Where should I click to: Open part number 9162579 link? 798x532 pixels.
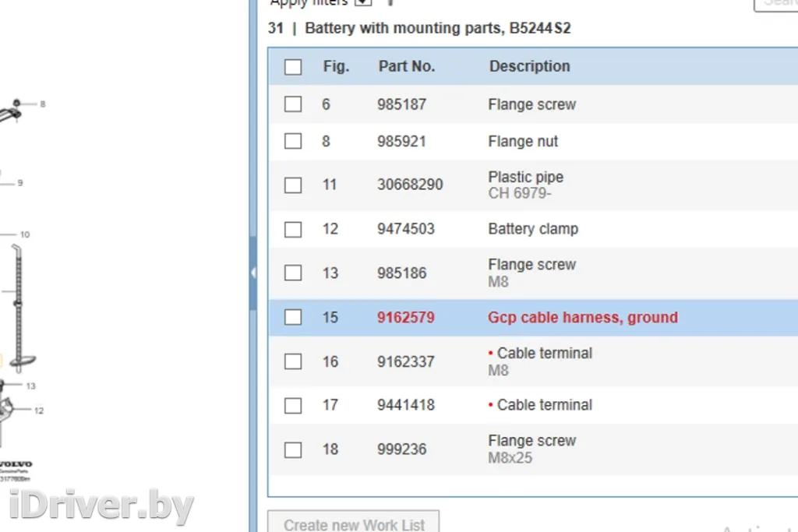pyautogui.click(x=405, y=317)
